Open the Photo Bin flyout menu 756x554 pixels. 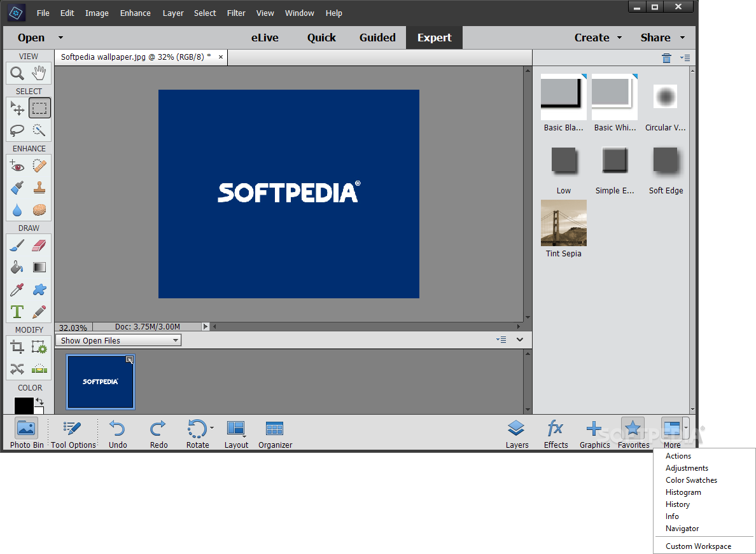(x=501, y=340)
